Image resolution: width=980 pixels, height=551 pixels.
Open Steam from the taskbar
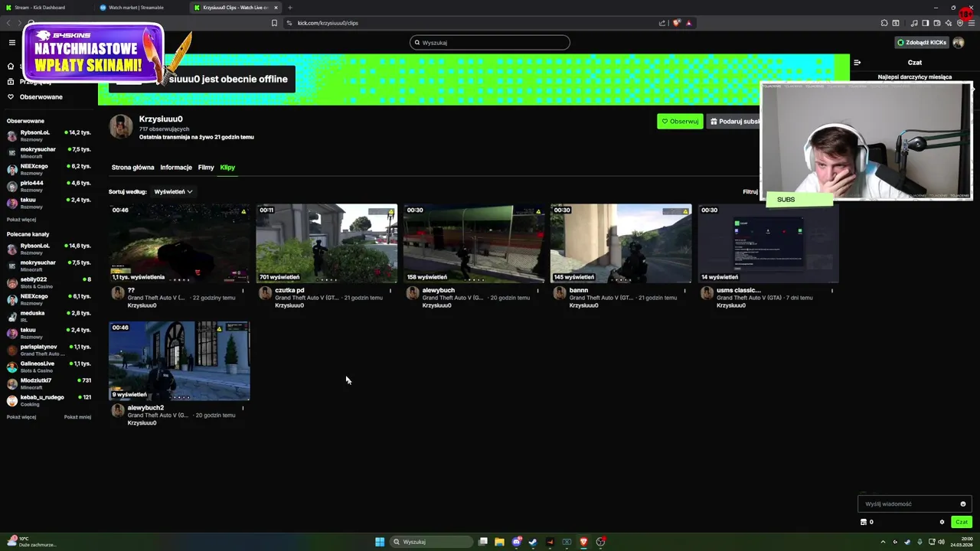(x=533, y=542)
